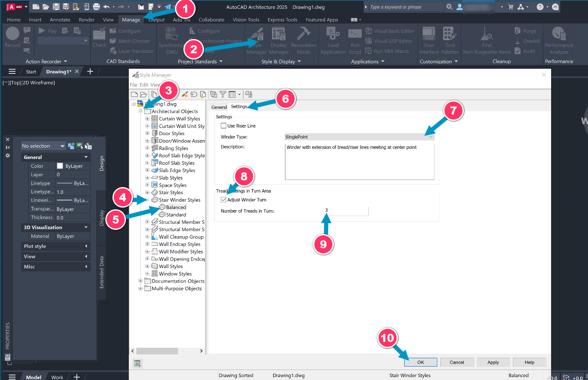Click the Load Application icon
This screenshot has height=380, width=588.
[333, 34]
